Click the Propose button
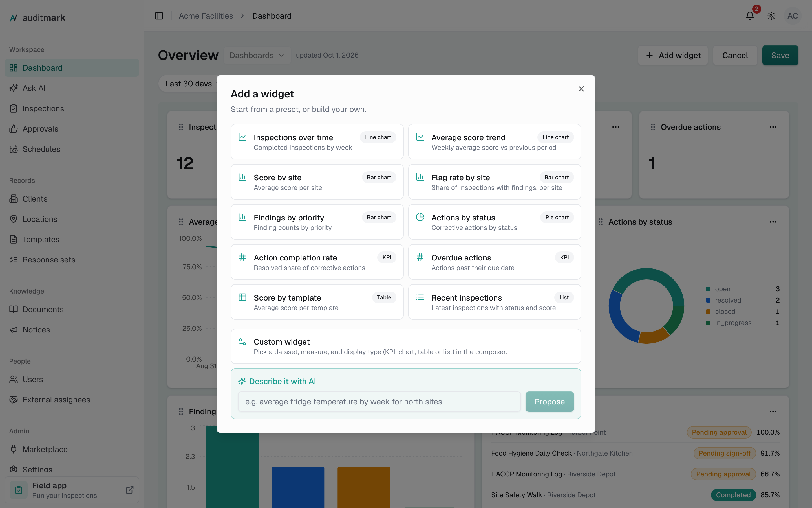Viewport: 812px width, 508px height. [549, 402]
